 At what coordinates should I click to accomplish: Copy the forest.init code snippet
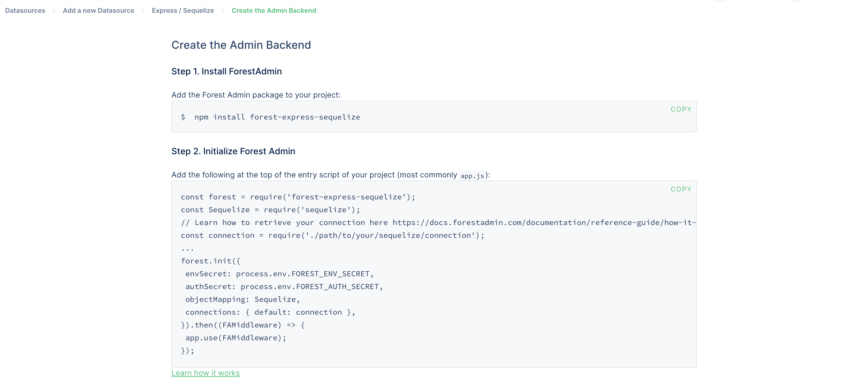point(681,189)
